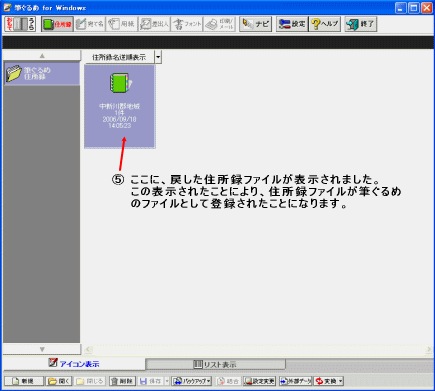Click the 外部データ external data button

[295, 381]
